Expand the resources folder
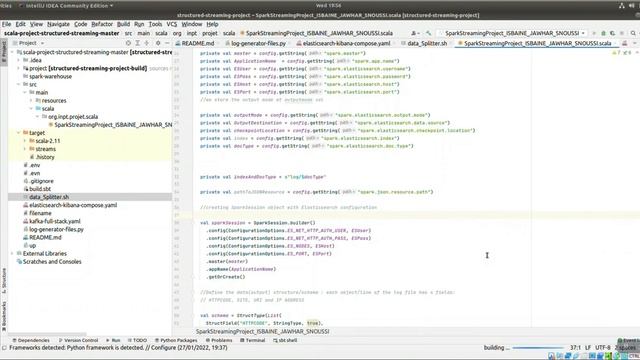Viewport: 640px width, 360px height. pyautogui.click(x=31, y=100)
